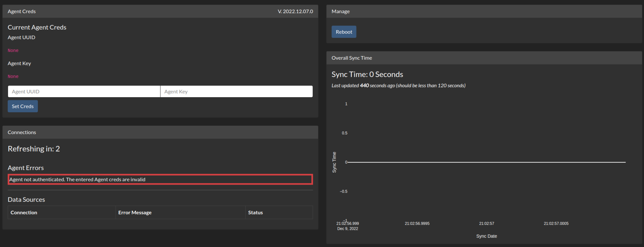The image size is (644, 247).
Task: Click the Refreshing in countdown text
Action: click(34, 149)
